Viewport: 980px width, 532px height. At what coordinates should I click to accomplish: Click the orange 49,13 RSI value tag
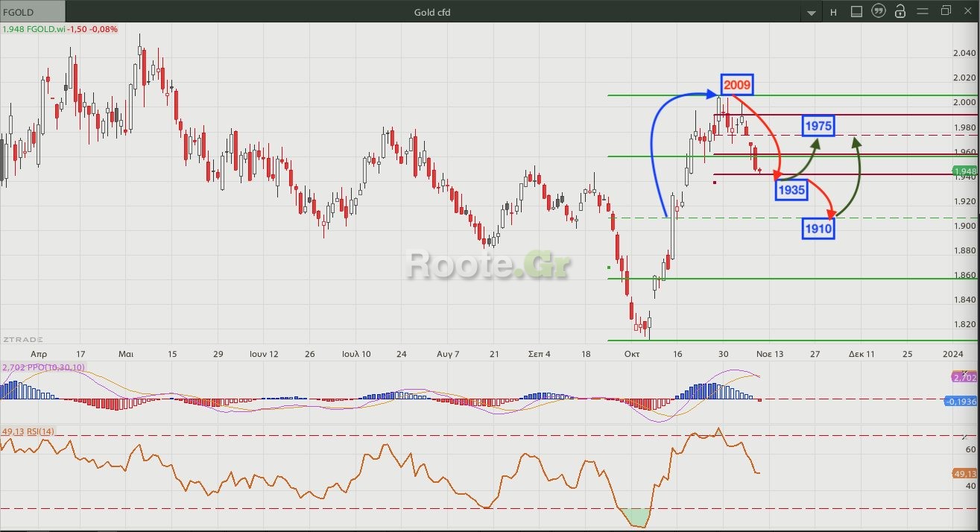(964, 474)
